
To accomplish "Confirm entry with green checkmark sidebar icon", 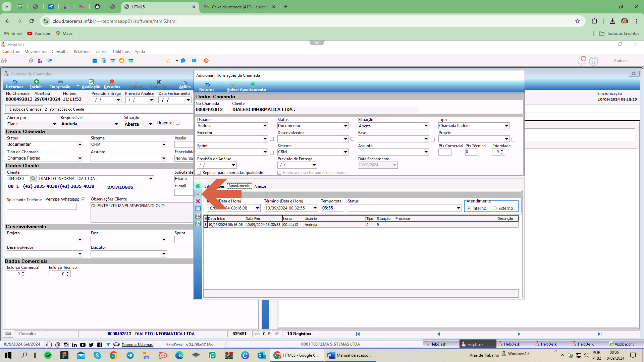I will [x=198, y=194].
